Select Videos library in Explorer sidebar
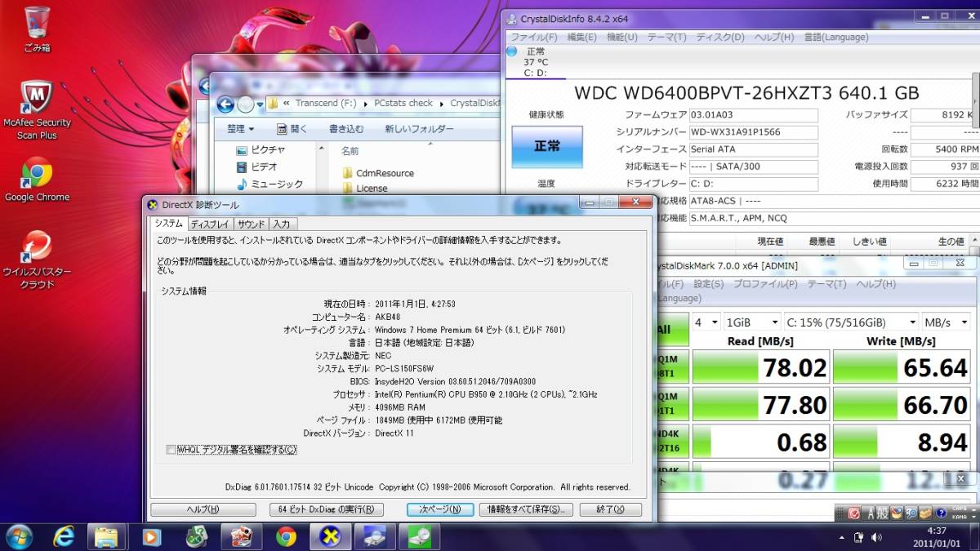This screenshot has width=980, height=551. pos(258,167)
